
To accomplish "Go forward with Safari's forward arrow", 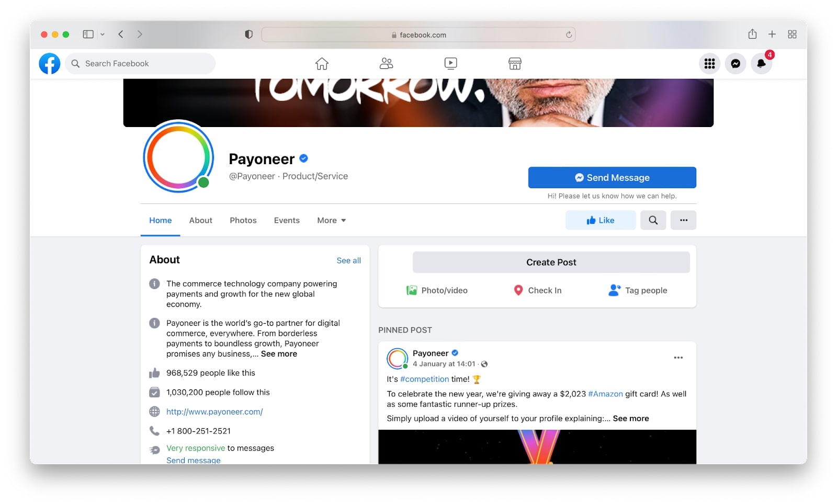I will 140,35.
